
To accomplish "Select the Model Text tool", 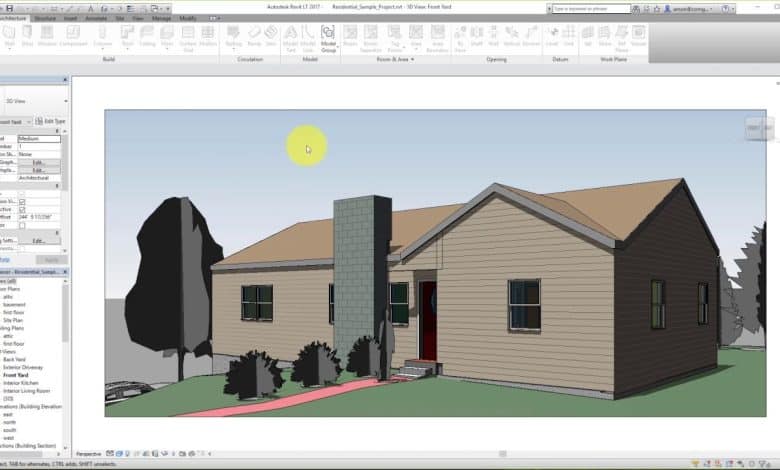I will 291,39.
